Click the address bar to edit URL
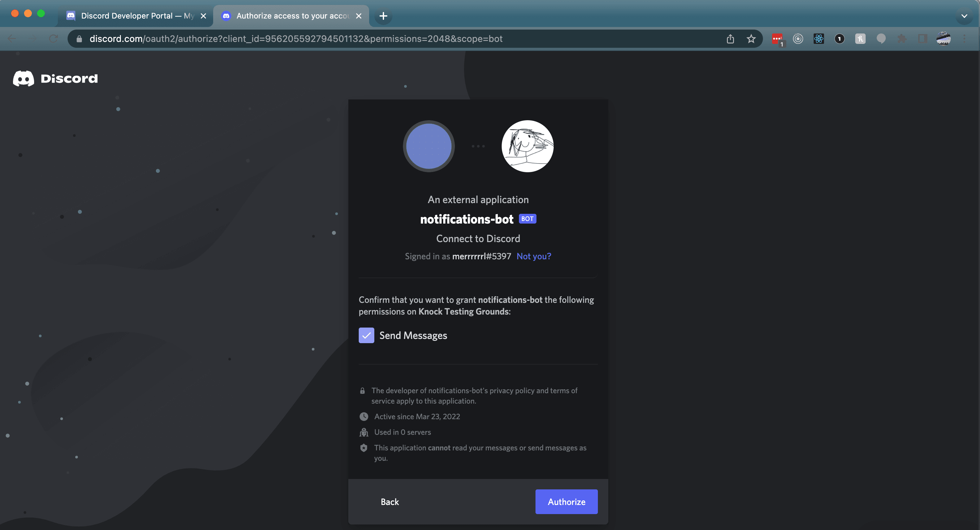The image size is (980, 530). tap(380, 38)
